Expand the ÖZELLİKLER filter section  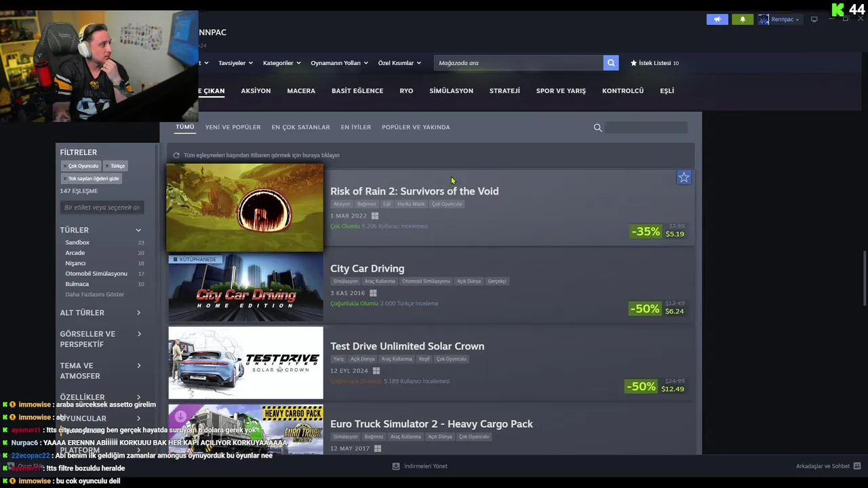[x=102, y=397]
